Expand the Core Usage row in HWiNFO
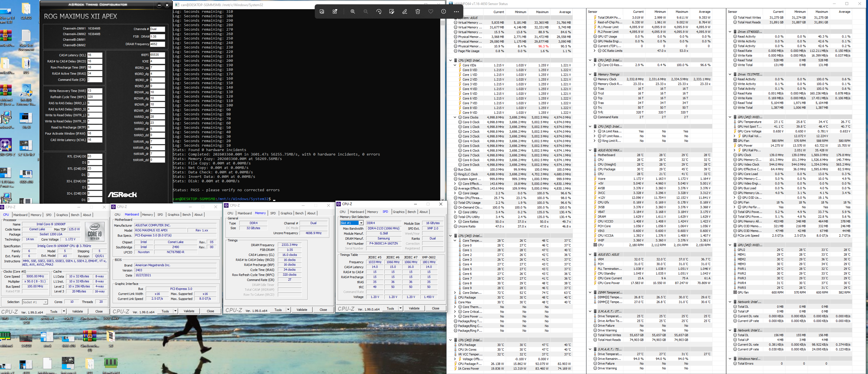This screenshot has height=374, width=868. (x=455, y=193)
